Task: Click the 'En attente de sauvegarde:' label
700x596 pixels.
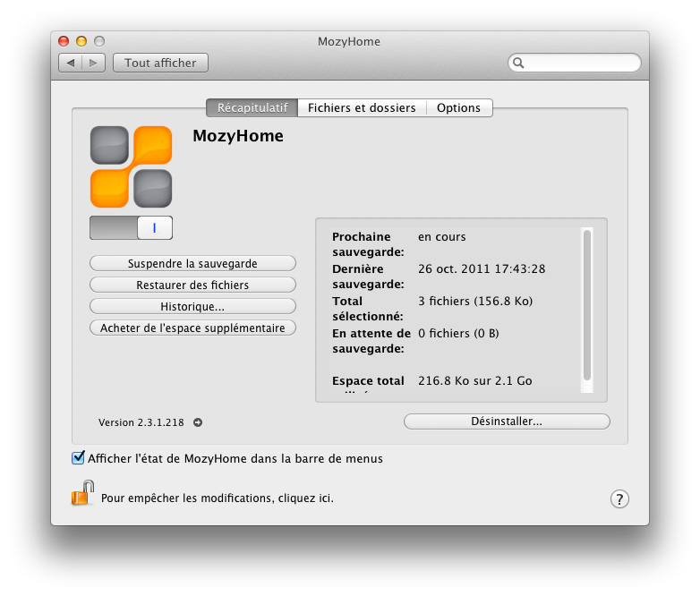Action: [371, 341]
